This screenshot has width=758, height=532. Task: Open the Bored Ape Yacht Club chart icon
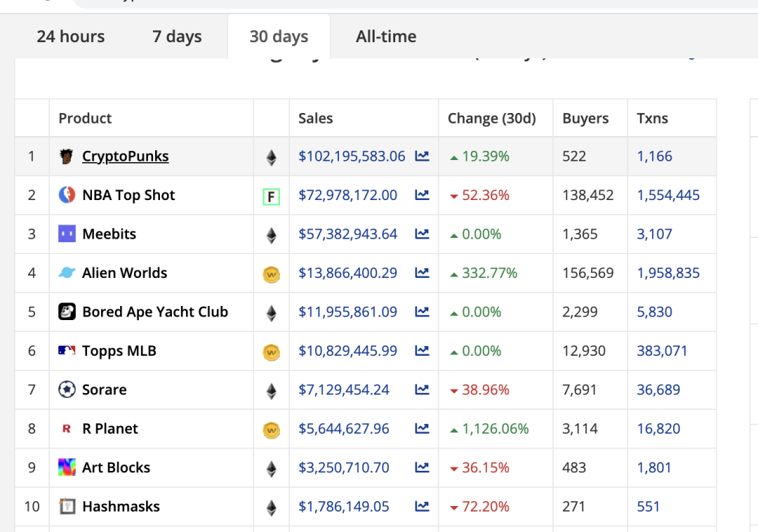point(422,312)
